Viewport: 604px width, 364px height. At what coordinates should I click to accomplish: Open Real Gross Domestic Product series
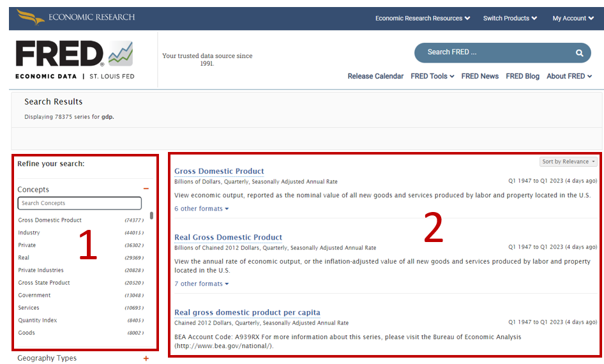pos(228,238)
